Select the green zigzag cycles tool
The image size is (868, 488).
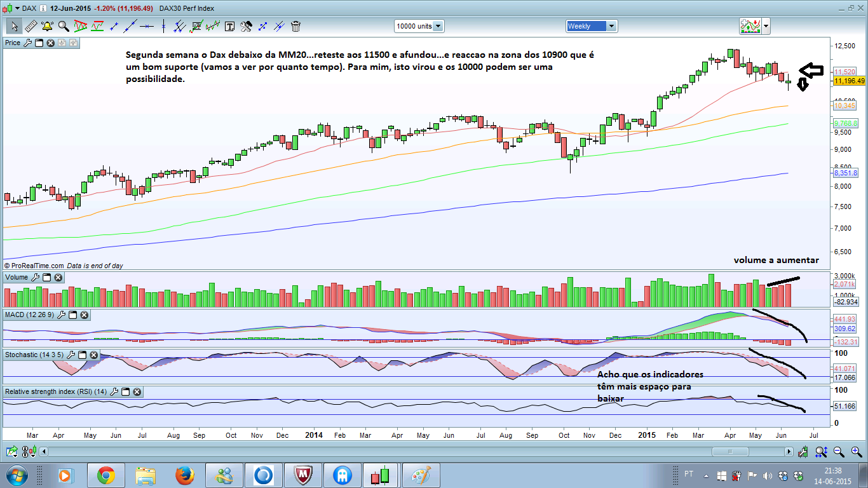213,26
